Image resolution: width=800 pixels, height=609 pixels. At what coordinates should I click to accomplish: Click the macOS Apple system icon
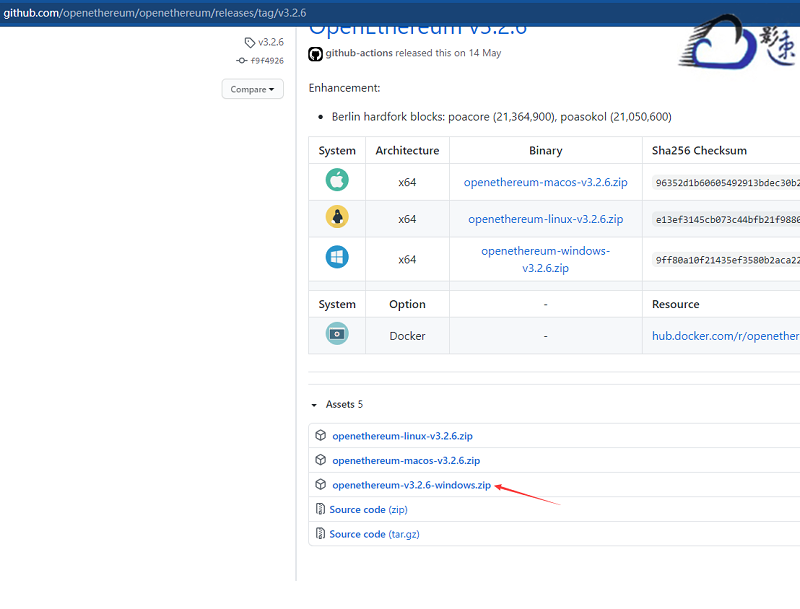337,181
